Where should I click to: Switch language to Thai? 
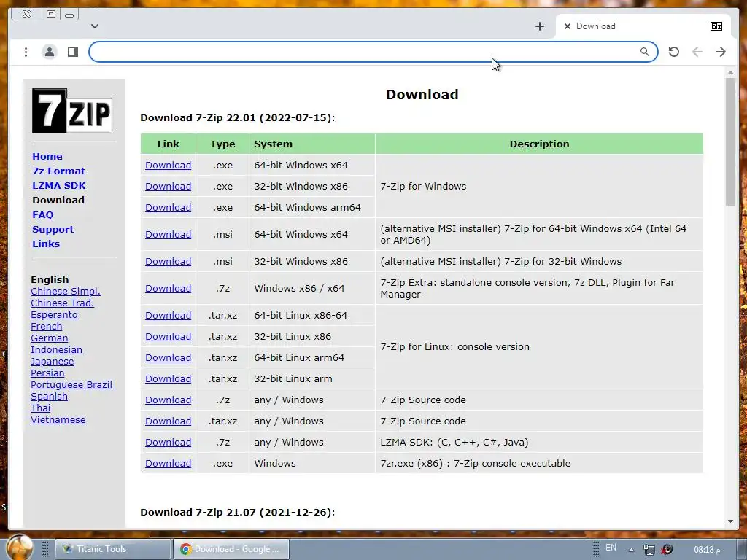click(41, 408)
